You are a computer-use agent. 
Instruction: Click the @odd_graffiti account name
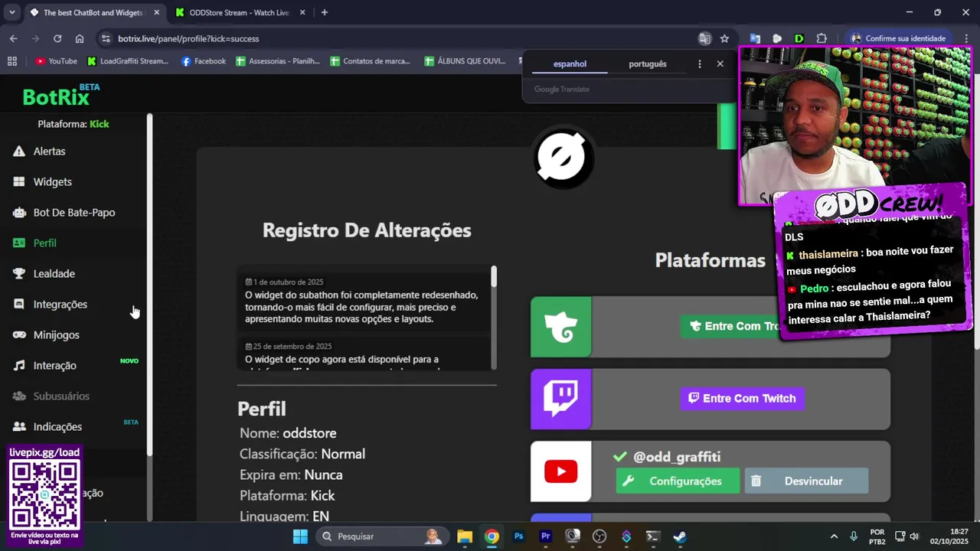coord(677,457)
